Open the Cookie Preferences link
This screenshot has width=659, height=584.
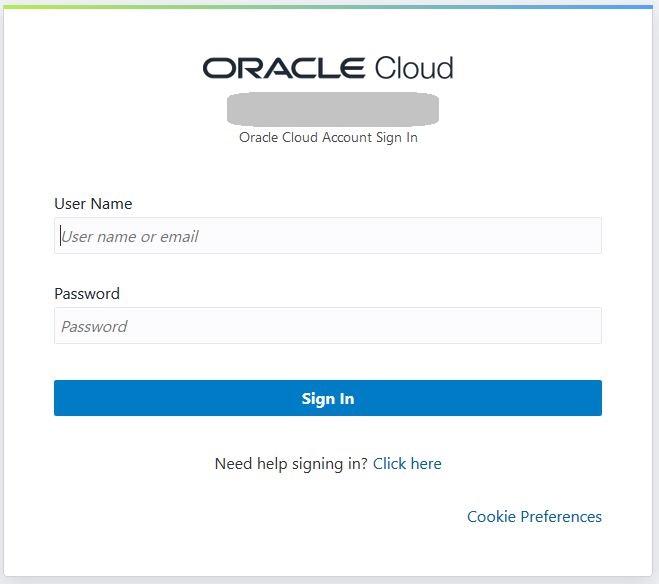pos(534,516)
